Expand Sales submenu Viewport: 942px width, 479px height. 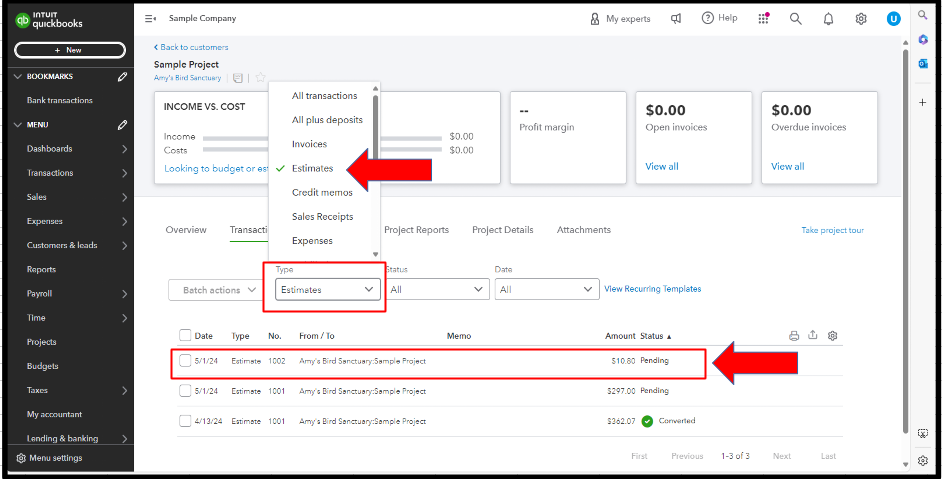124,197
